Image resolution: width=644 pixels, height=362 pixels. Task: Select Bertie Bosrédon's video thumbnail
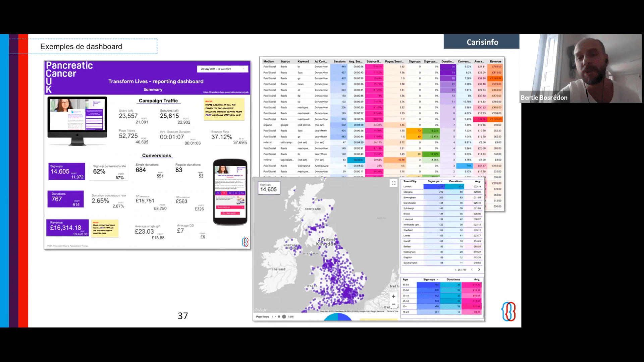pos(580,68)
